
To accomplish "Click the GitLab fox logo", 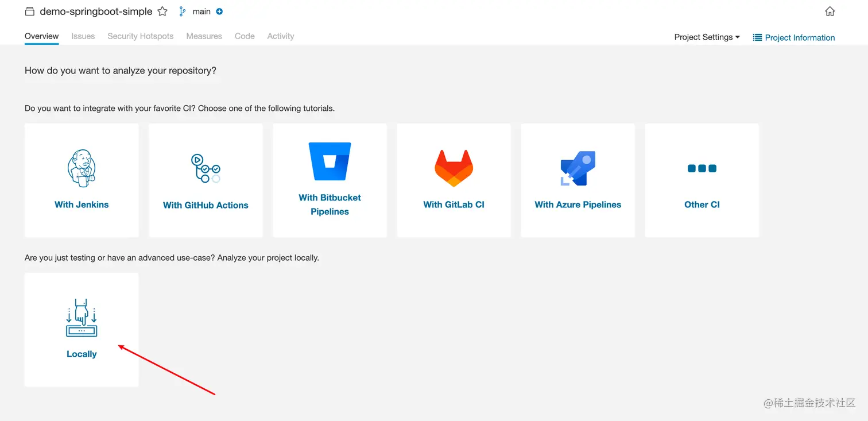I will coord(454,168).
